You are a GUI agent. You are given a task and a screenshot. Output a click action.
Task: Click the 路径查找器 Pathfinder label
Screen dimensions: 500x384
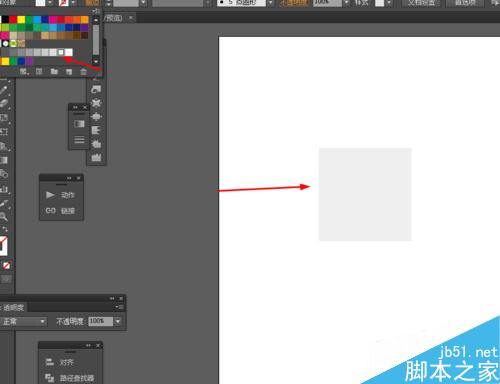click(x=77, y=378)
